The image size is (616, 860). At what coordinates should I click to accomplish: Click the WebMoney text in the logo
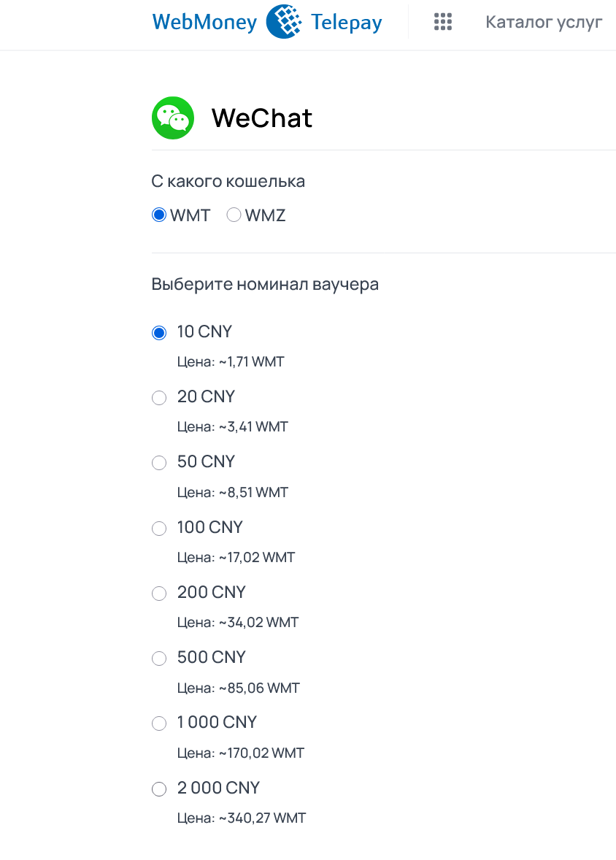[x=204, y=23]
